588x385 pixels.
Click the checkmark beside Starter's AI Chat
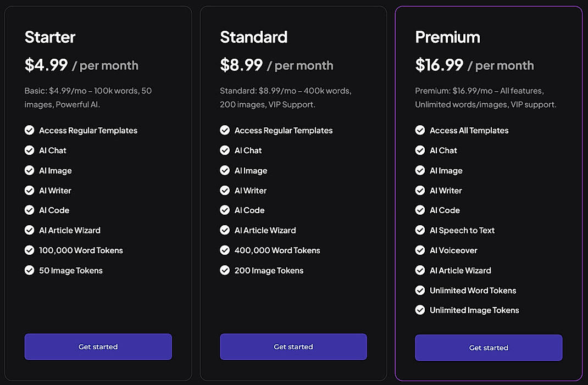(x=29, y=150)
